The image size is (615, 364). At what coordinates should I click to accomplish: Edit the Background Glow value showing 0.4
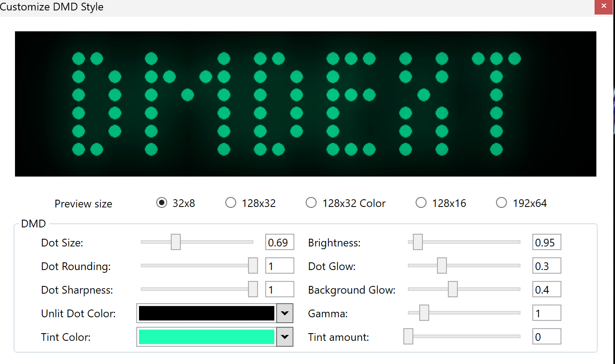tap(546, 289)
